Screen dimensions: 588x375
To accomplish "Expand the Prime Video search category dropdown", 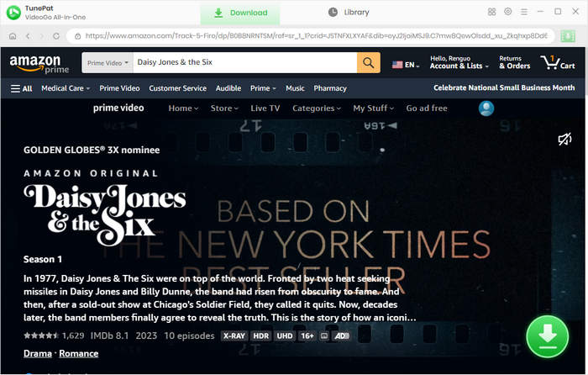I will pyautogui.click(x=108, y=63).
